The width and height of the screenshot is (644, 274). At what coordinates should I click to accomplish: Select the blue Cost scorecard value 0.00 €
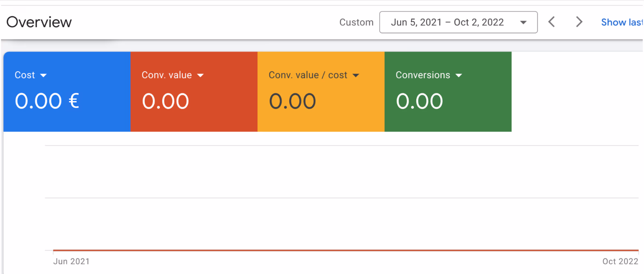click(47, 101)
